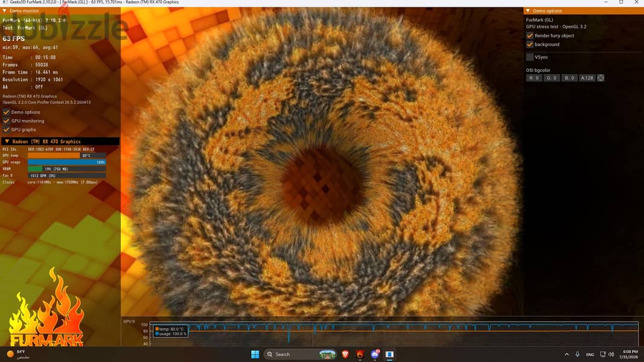The height and width of the screenshot is (362, 644).
Task: Click the GPU stress test - OpenGL 3.2 text
Action: point(556,27)
